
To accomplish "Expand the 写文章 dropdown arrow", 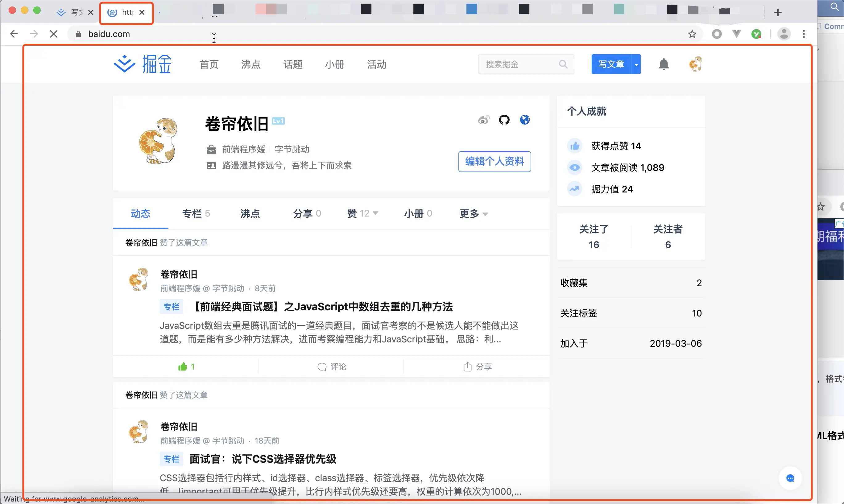I will (636, 64).
